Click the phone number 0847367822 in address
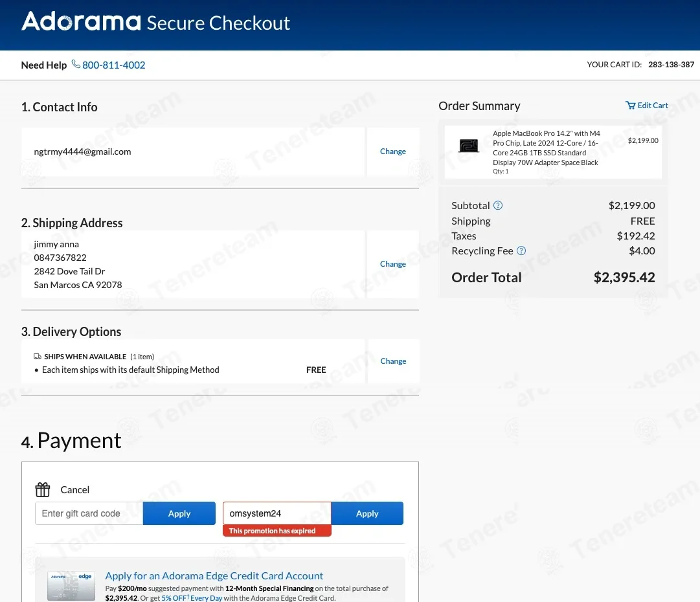This screenshot has width=700, height=602. (60, 258)
